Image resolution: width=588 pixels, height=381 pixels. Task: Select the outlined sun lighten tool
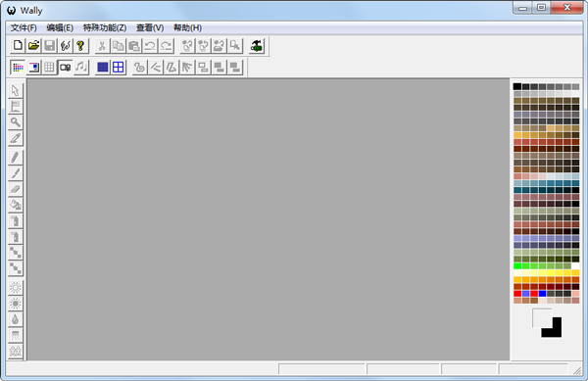click(16, 288)
